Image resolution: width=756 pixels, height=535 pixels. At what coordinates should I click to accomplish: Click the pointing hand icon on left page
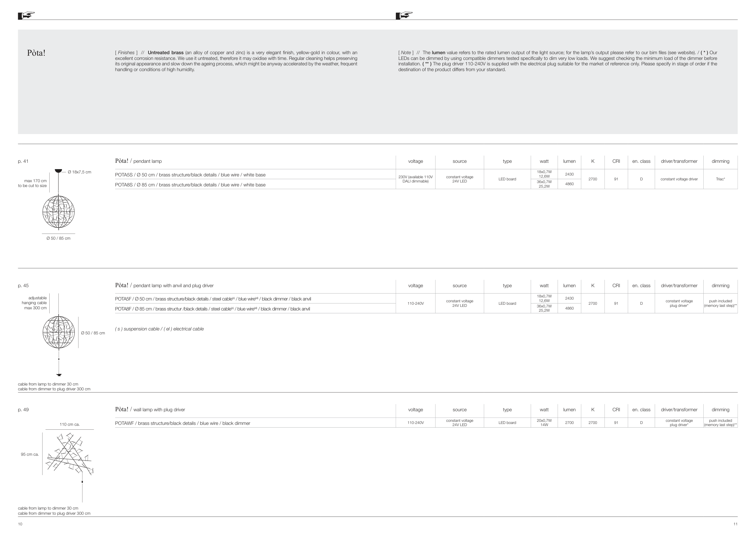[x=26, y=15]
